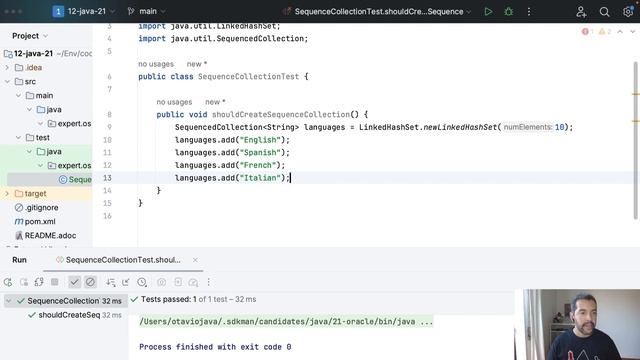This screenshot has height=360, width=640.
Task: Close the SequenceCollectionTest run tab
Action: [195, 260]
